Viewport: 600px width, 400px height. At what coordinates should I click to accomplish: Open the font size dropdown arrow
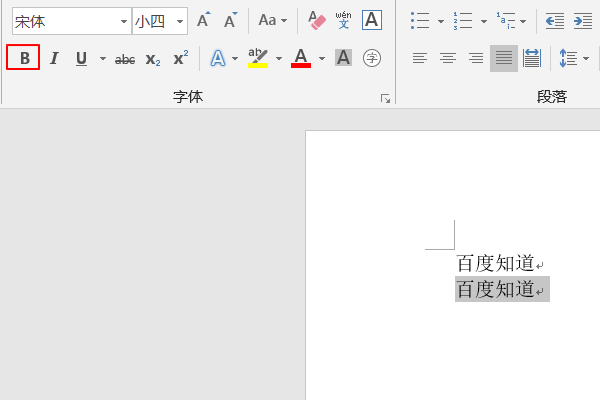point(179,21)
